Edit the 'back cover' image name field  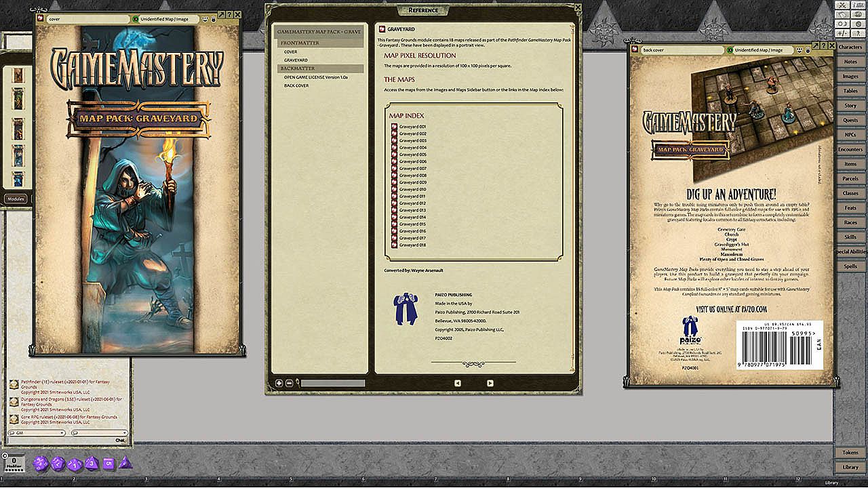click(x=682, y=49)
